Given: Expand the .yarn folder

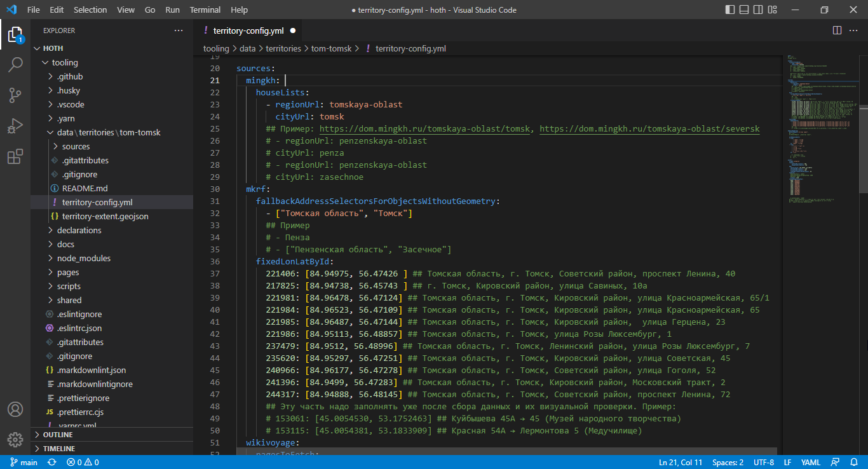Looking at the screenshot, I should pyautogui.click(x=112, y=118).
